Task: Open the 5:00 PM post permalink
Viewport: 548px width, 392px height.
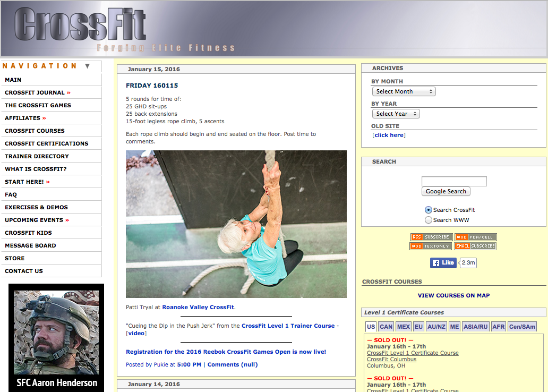Action: click(189, 364)
